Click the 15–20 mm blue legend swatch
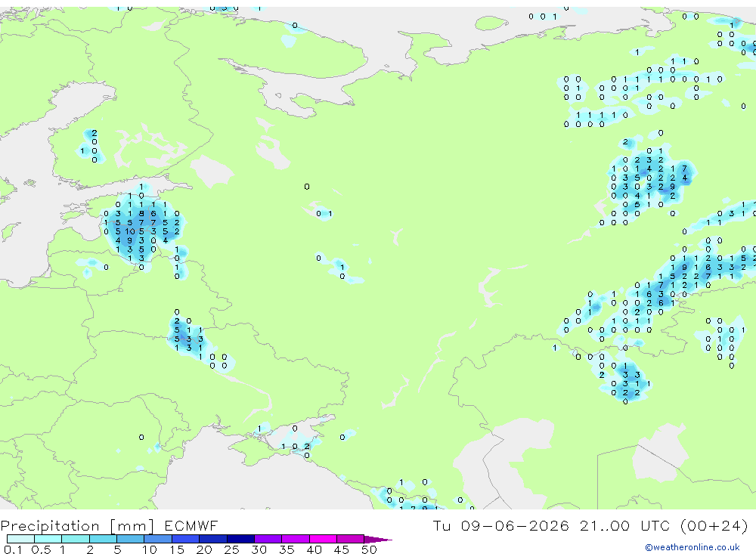 click(x=186, y=539)
